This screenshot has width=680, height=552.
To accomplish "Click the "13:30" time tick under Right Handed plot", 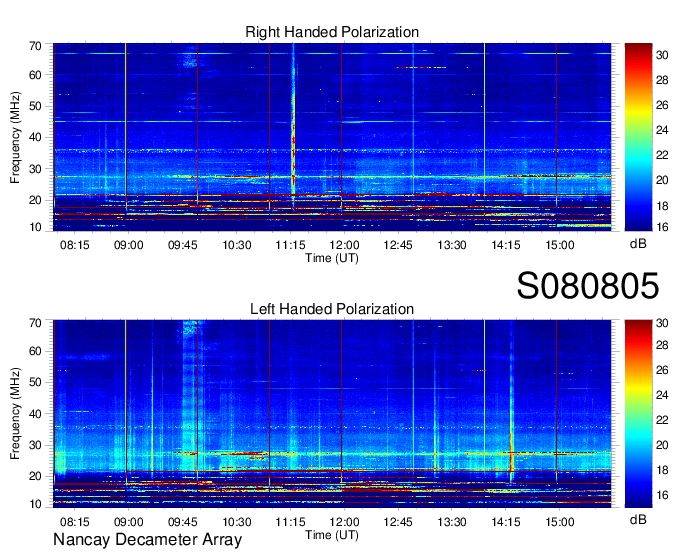I will pos(452,245).
